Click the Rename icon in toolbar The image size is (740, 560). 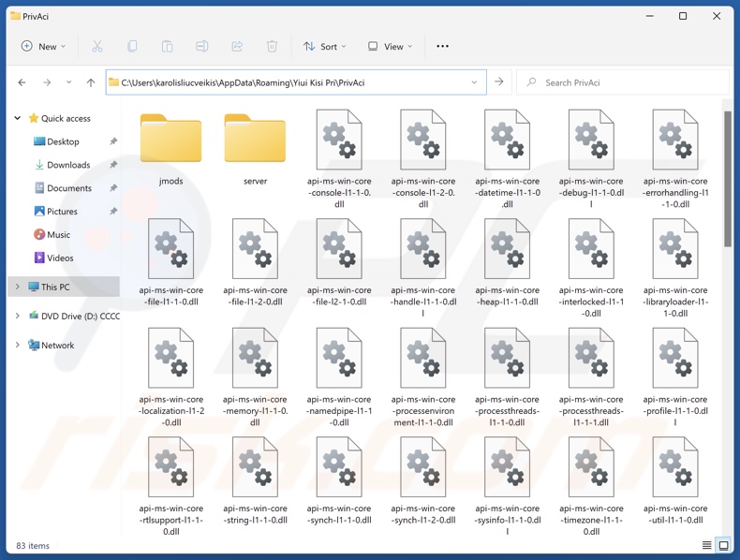click(x=202, y=46)
